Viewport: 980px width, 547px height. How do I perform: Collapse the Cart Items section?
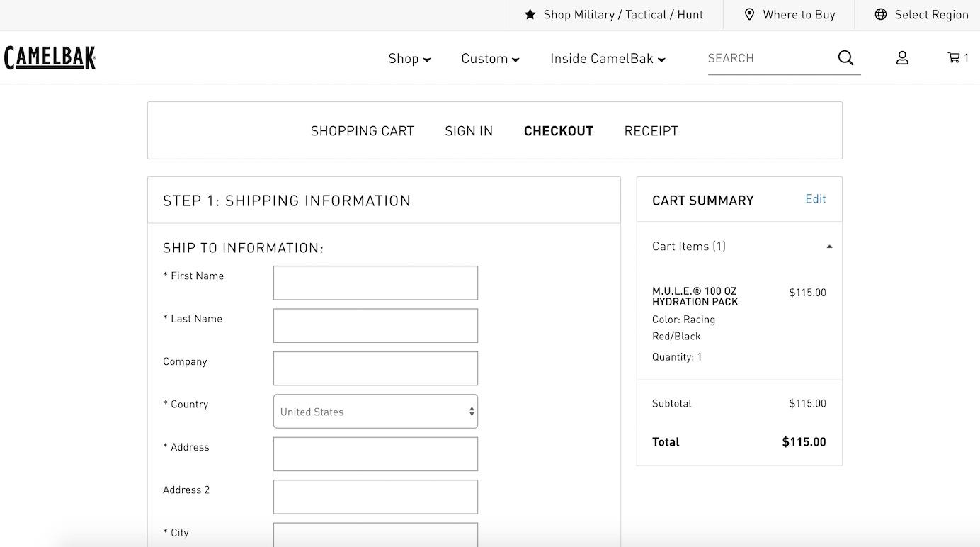pos(829,247)
